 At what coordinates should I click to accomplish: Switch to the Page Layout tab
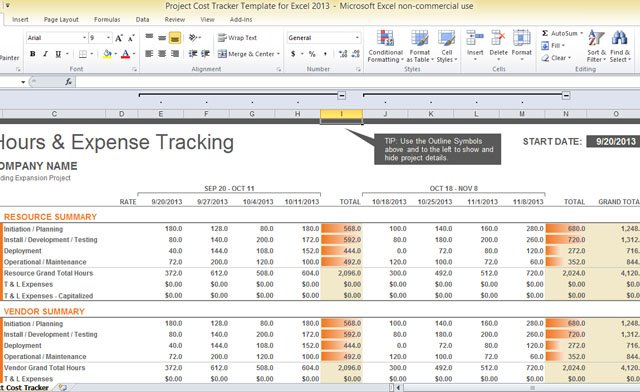point(61,20)
